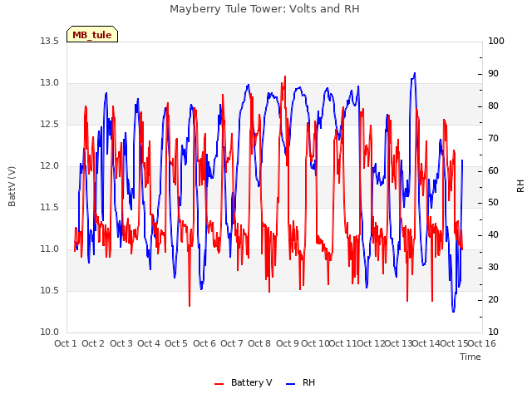The height and width of the screenshot is (399, 532).
Task: Click the chart title 'Mayberry Tule Tower: Volts and RH'
Action: click(264, 9)
